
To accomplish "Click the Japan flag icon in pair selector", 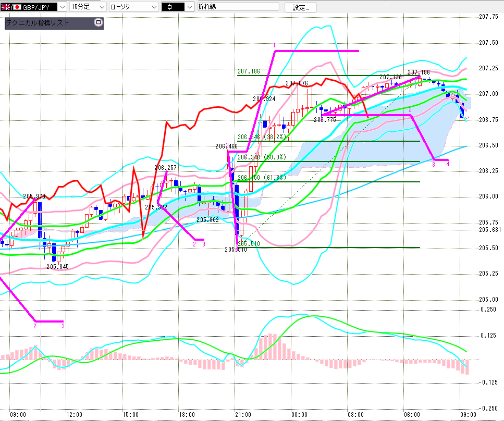I will point(16,7).
